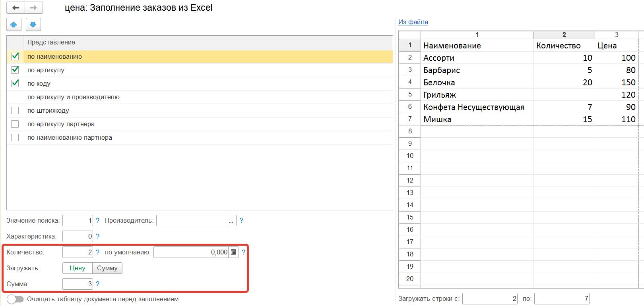Select cell 'Барбарис'
This screenshot has width=644, height=306.
477,70
